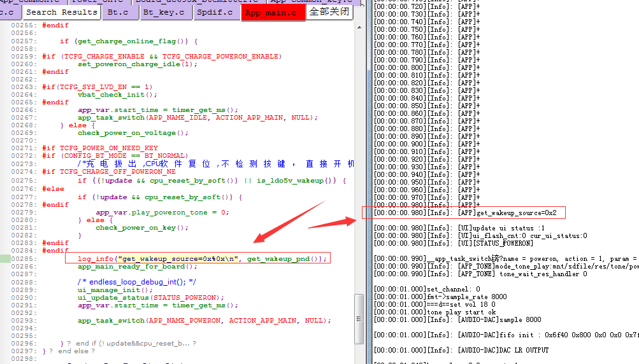Click the ui_manage_init() line
Screen dimensions: 639x364
[x=115, y=290]
